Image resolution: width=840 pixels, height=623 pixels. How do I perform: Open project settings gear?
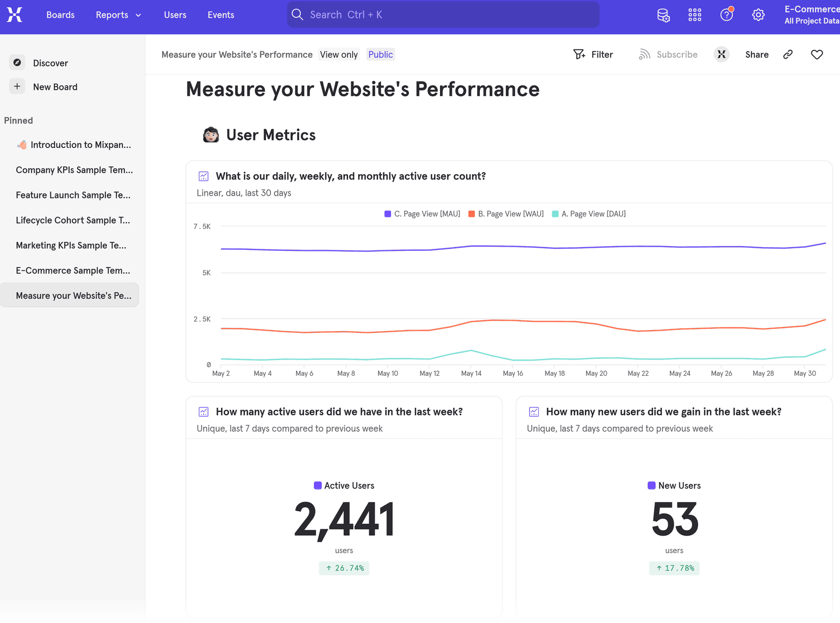click(x=758, y=15)
